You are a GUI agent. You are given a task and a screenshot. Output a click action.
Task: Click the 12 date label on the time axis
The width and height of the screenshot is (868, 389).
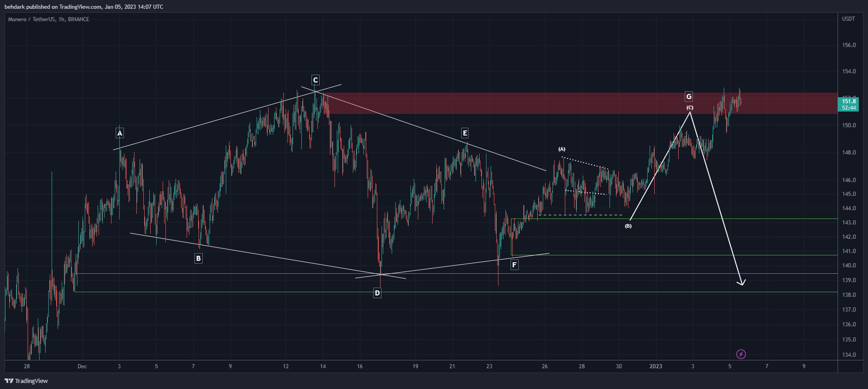[x=286, y=366]
